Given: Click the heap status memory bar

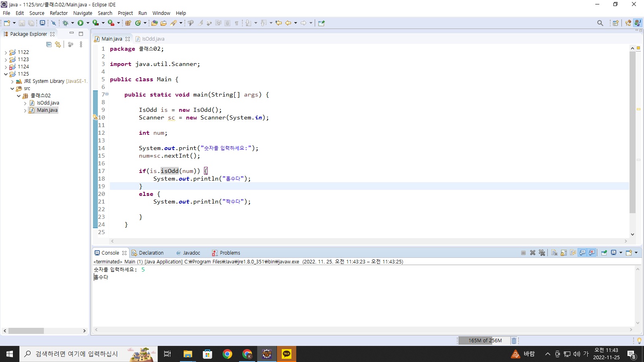Looking at the screenshot, I should point(484,341).
